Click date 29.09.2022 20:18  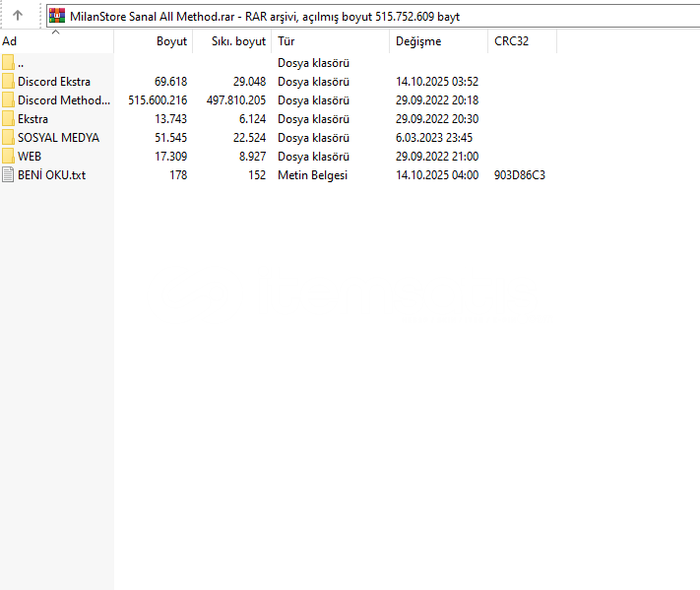coord(437,100)
